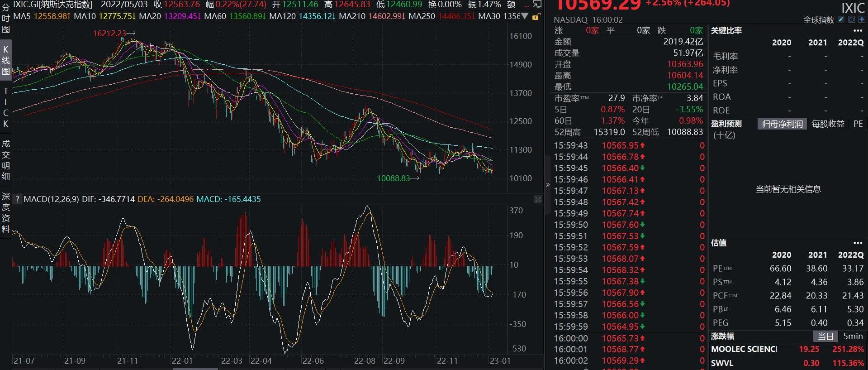Toggle the moving average lock icon

[x=536, y=17]
